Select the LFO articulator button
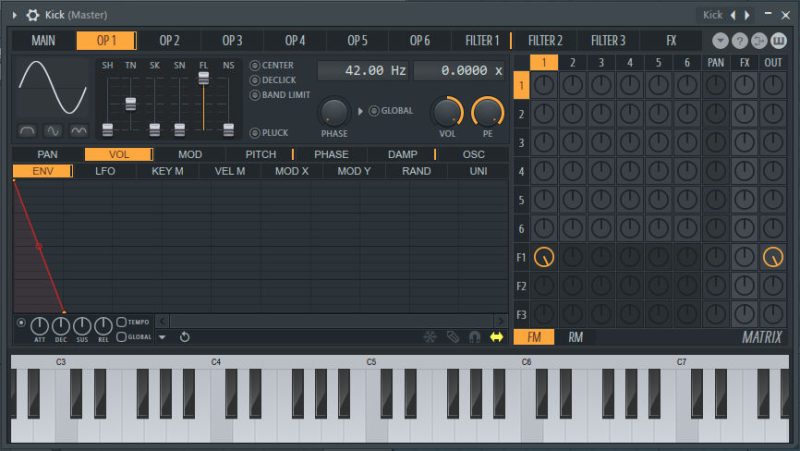 [105, 171]
